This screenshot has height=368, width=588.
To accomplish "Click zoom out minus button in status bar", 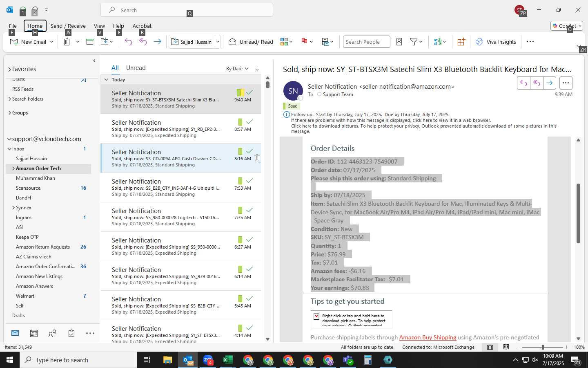I will [519, 347].
